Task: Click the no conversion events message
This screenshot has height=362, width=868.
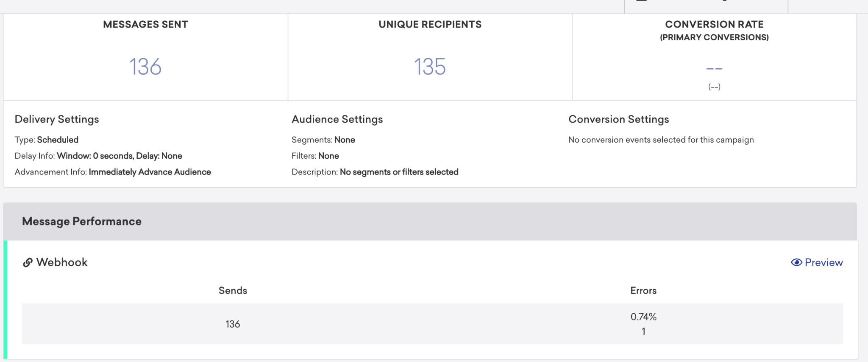Action: coord(661,140)
